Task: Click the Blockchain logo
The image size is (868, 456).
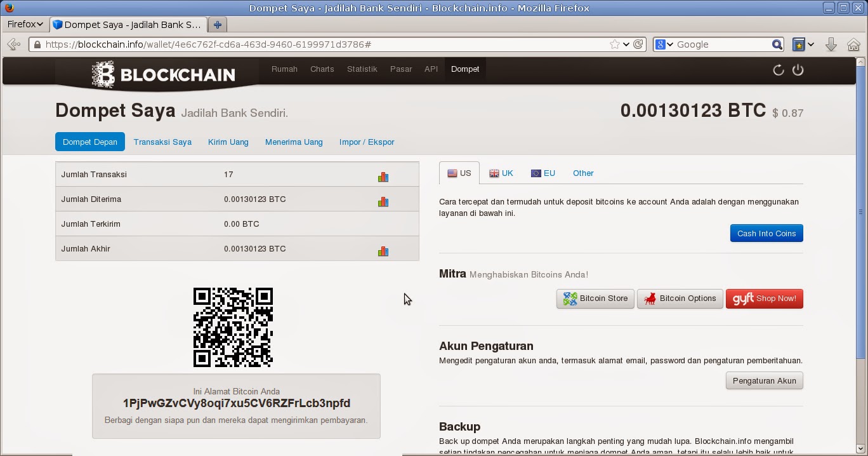Action: (x=164, y=75)
